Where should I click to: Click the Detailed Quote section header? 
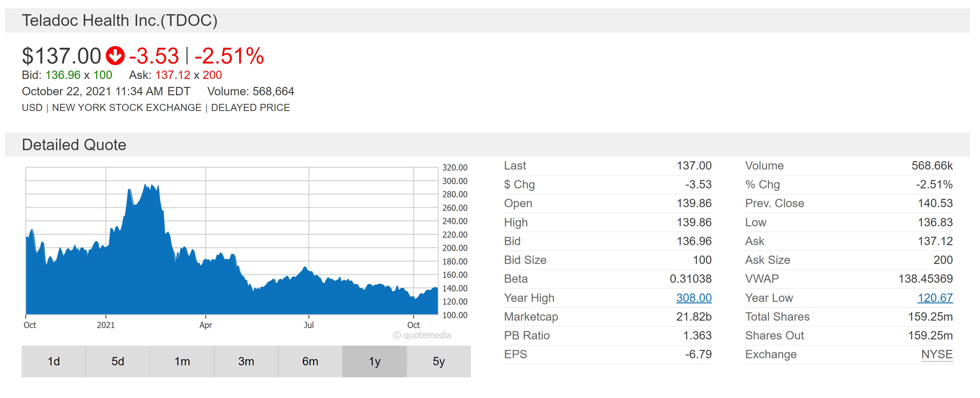click(x=74, y=145)
